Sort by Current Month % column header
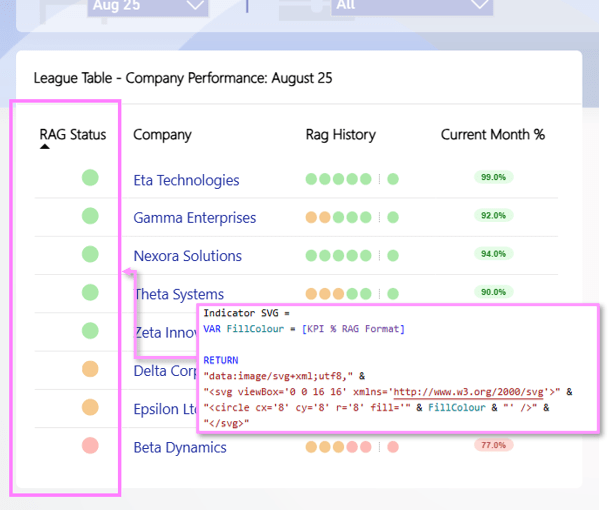 tap(492, 135)
